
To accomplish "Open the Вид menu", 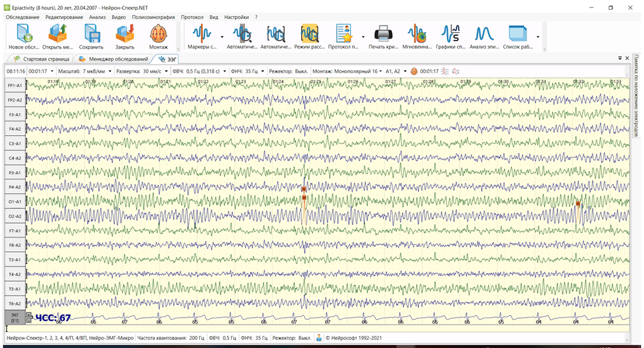I will (213, 17).
